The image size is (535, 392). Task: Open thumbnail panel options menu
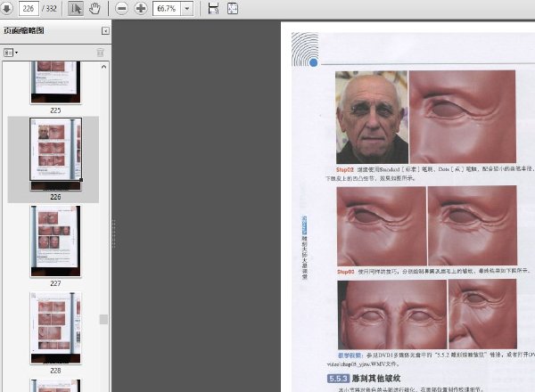[x=11, y=53]
